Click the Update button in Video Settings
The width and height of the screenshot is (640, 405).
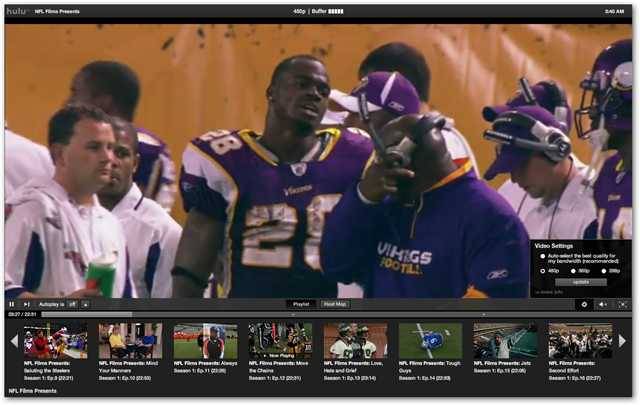pyautogui.click(x=581, y=282)
